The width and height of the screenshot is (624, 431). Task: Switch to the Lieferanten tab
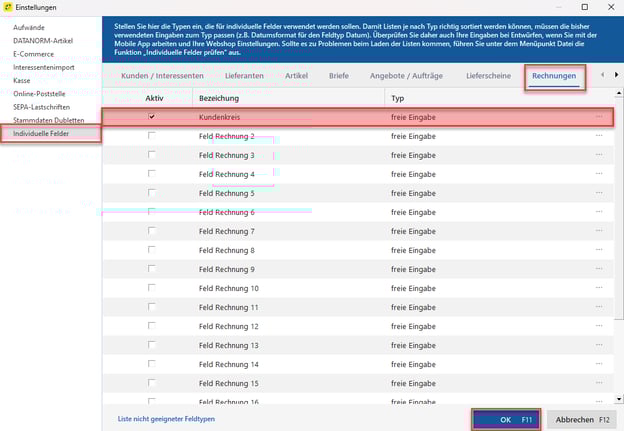pos(246,75)
